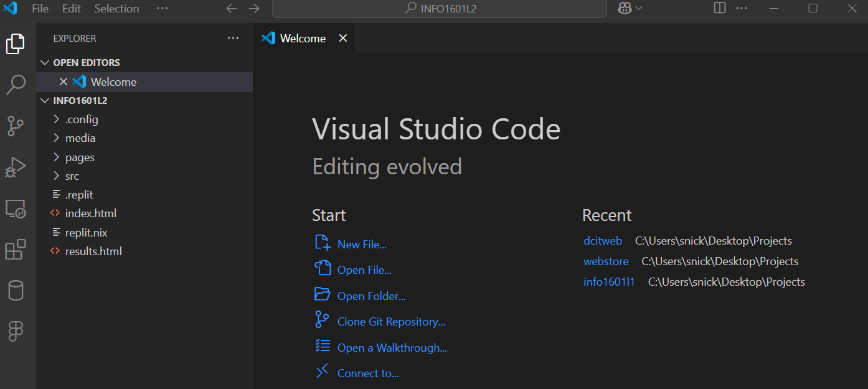Open the Remote Explorer icon
Screen dimensions: 868x389
click(x=16, y=209)
